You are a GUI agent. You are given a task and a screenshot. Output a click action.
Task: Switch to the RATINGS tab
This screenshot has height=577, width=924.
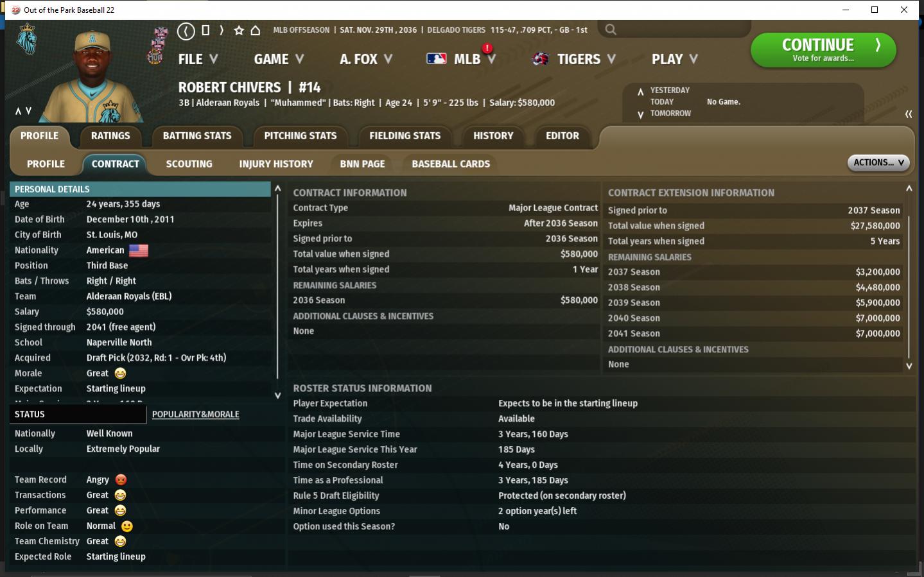point(110,136)
